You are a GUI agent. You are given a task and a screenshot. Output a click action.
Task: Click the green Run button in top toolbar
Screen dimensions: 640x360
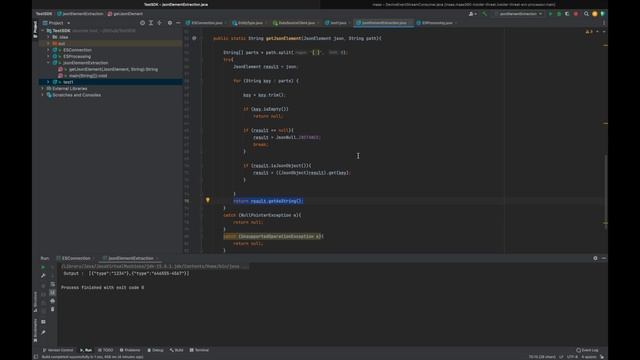pyautogui.click(x=550, y=14)
